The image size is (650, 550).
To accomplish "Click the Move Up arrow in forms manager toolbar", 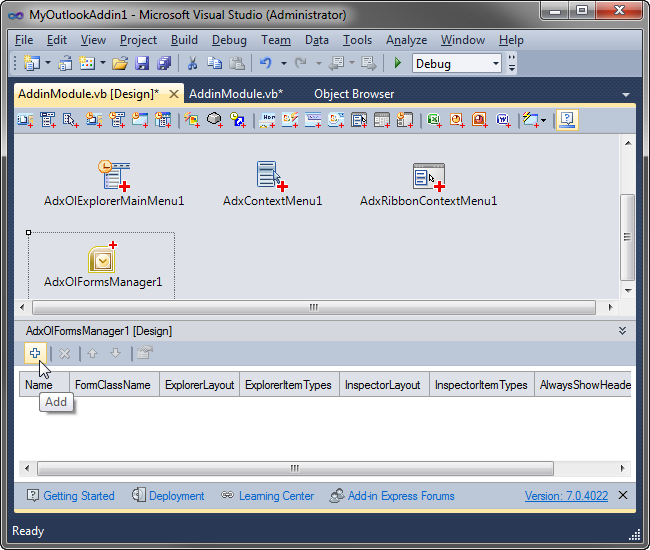I will pos(92,354).
